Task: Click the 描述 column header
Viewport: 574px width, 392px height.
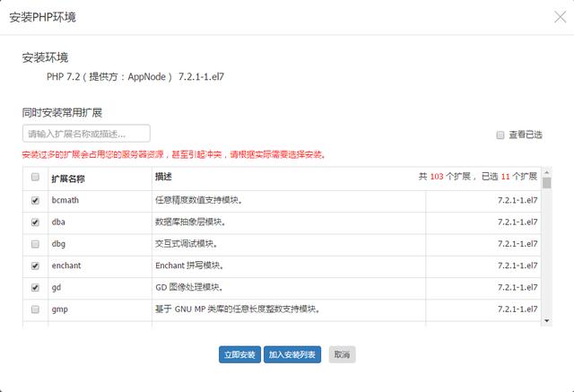Action: coord(163,177)
